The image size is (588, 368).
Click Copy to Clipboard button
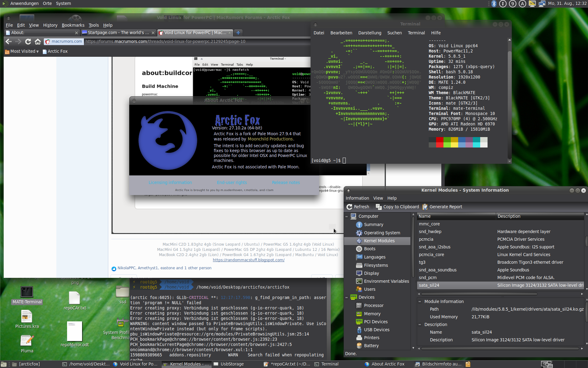397,207
